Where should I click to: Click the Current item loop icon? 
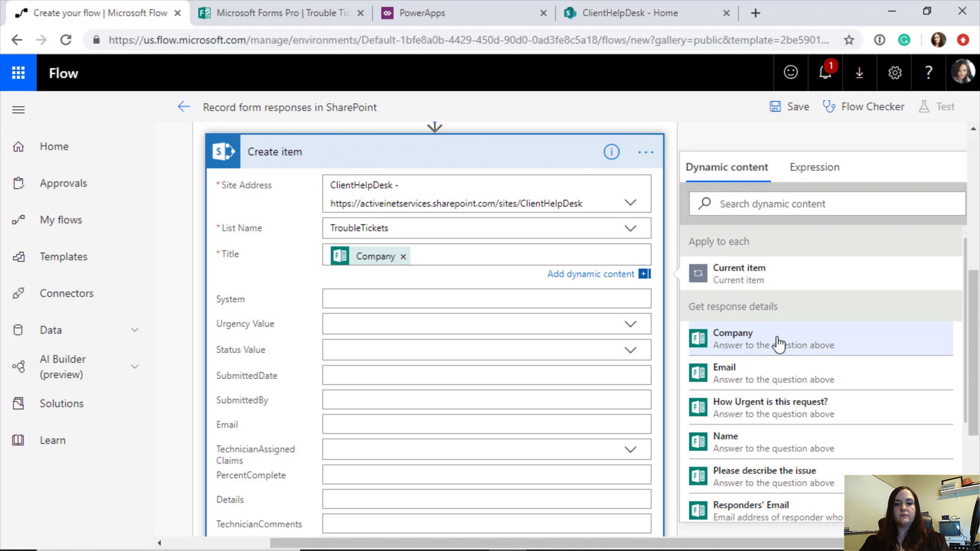[x=698, y=273]
